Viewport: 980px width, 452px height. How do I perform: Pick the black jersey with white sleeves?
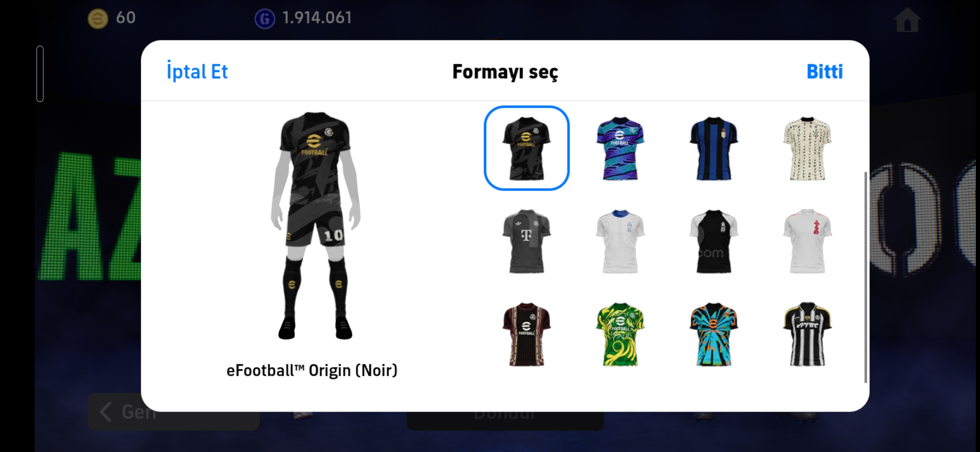pos(714,241)
